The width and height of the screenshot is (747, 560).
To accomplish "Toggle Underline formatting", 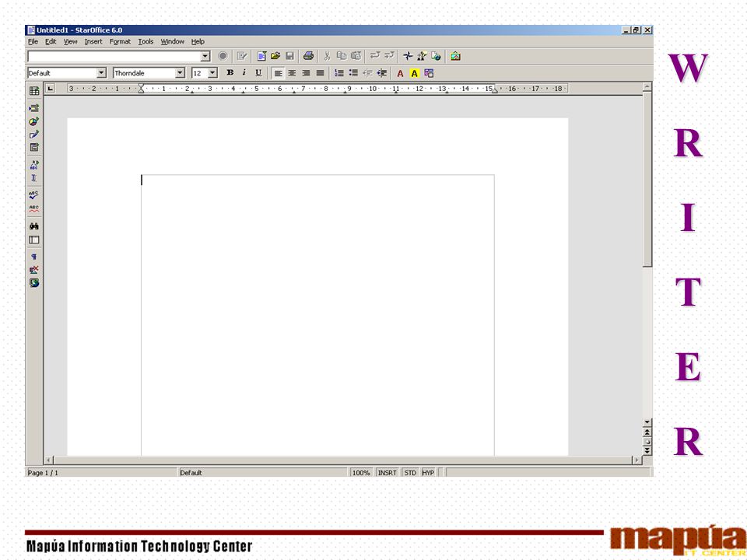I will point(258,73).
